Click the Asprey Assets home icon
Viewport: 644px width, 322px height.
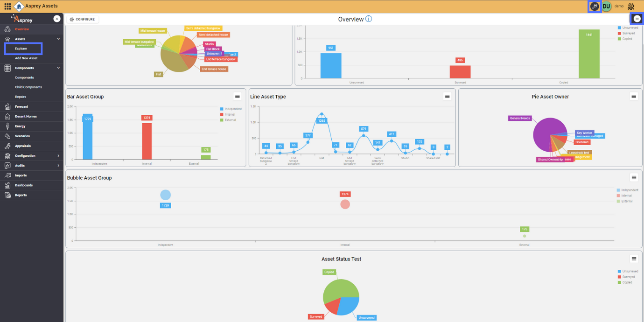point(19,7)
